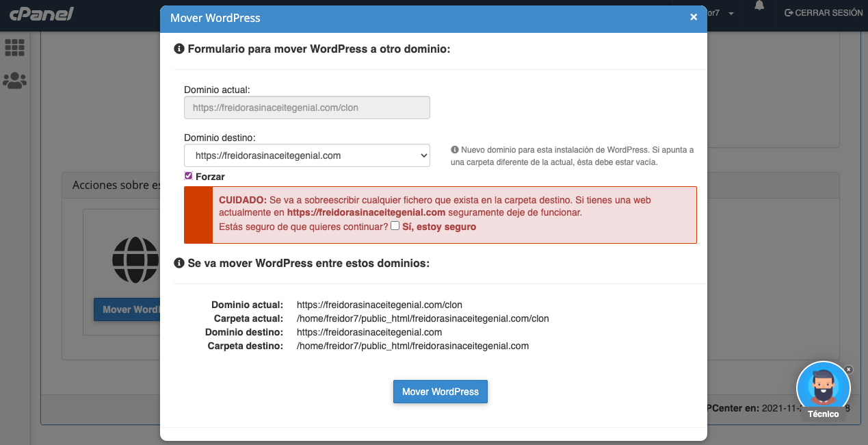Click the 'CUIDADO:' warning text
The width and height of the screenshot is (868, 445).
tap(243, 201)
